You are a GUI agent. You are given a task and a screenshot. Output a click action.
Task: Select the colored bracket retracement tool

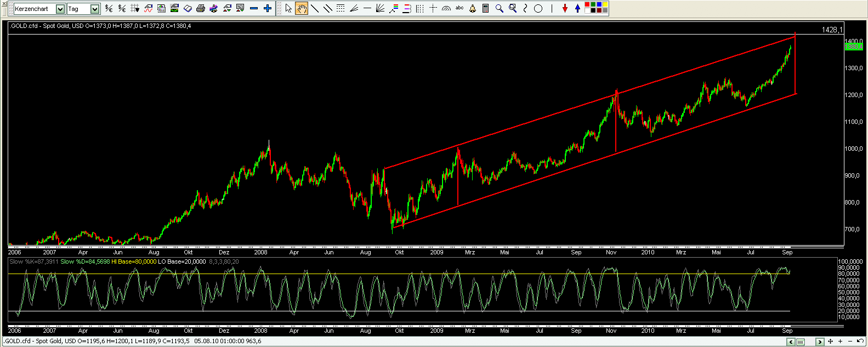[x=406, y=8]
